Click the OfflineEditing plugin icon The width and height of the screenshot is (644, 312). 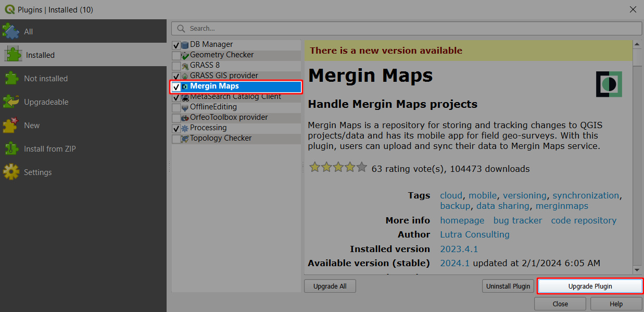185,107
